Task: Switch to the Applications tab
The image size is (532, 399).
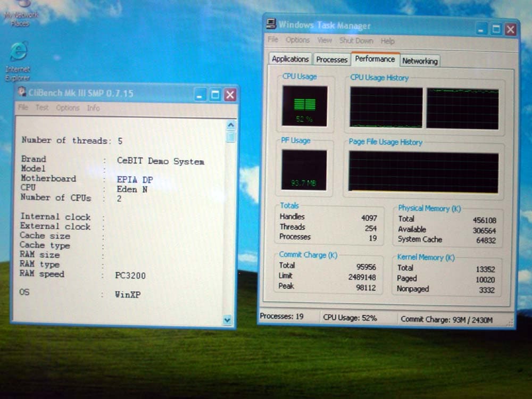Action: click(x=290, y=59)
